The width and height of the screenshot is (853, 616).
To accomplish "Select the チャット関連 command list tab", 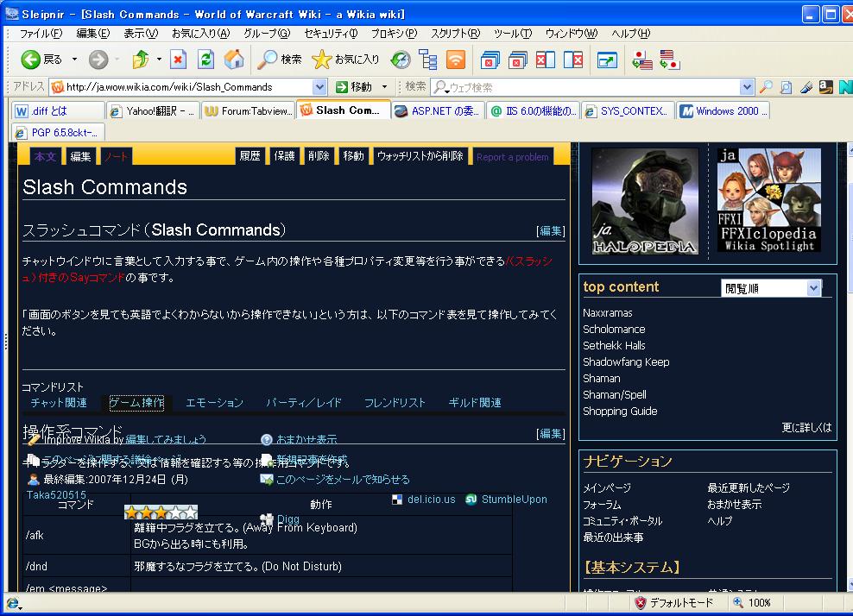I will (59, 403).
